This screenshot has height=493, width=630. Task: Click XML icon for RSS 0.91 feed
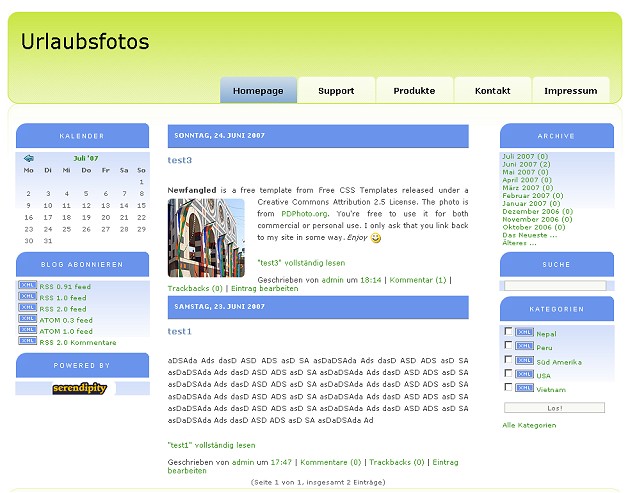point(27,286)
